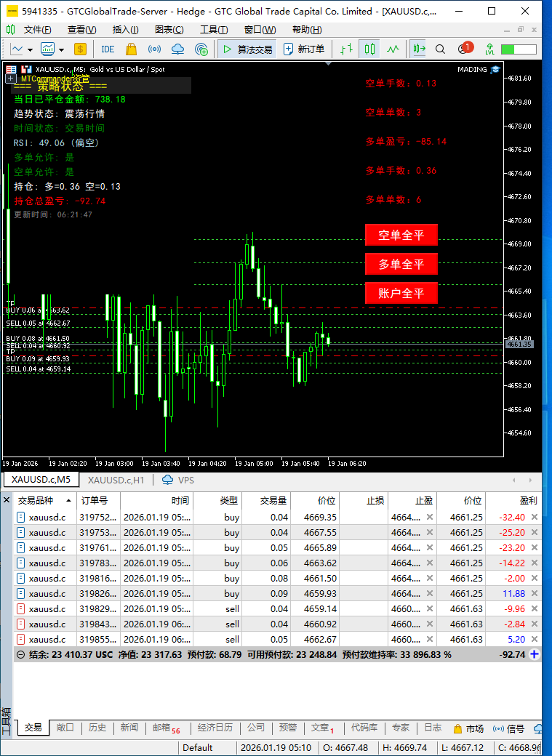Click the red 多单全平 button
The height and width of the screenshot is (756, 552).
[x=401, y=264]
